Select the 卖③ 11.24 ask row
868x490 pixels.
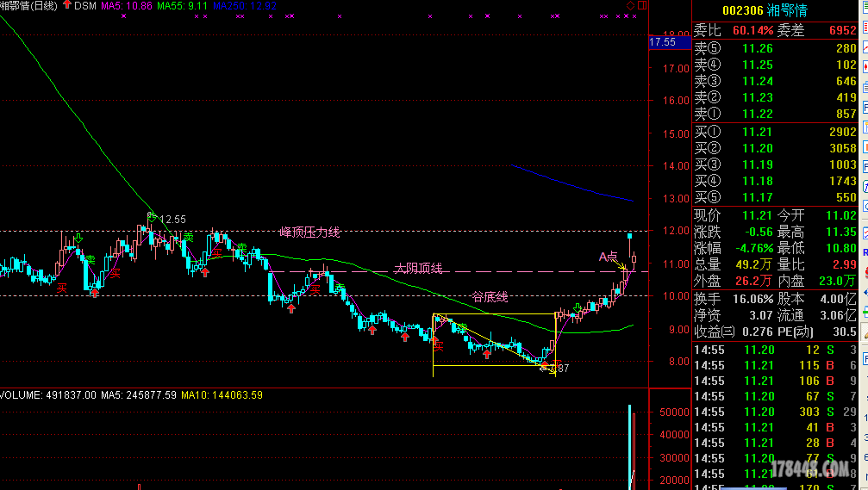click(775, 81)
